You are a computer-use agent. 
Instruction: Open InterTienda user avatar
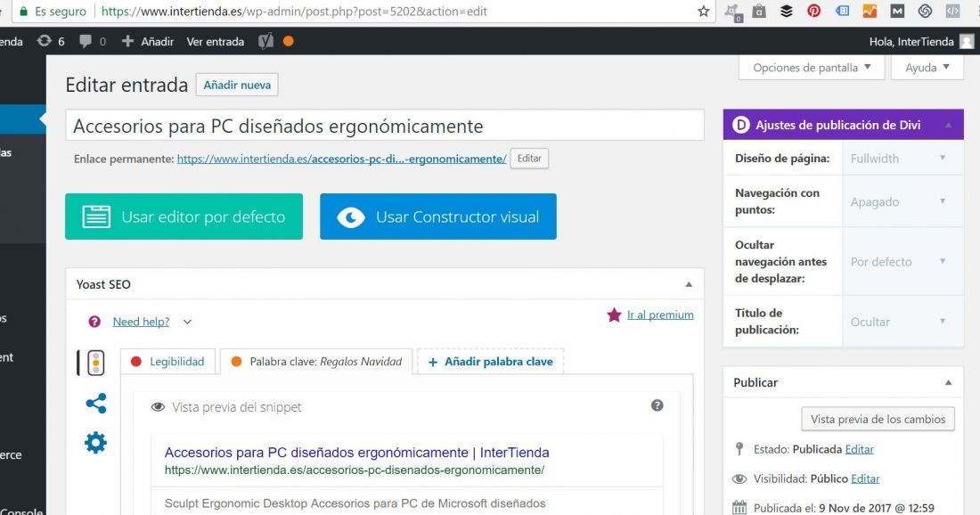(x=967, y=41)
